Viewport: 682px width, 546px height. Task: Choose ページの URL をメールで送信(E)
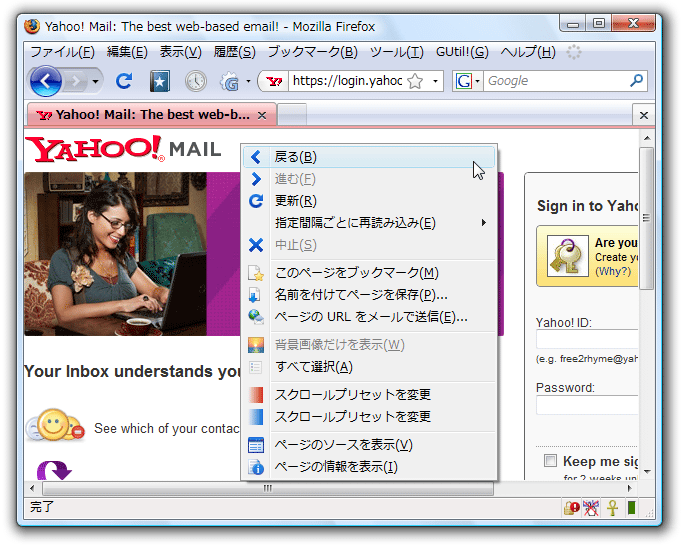(369, 317)
